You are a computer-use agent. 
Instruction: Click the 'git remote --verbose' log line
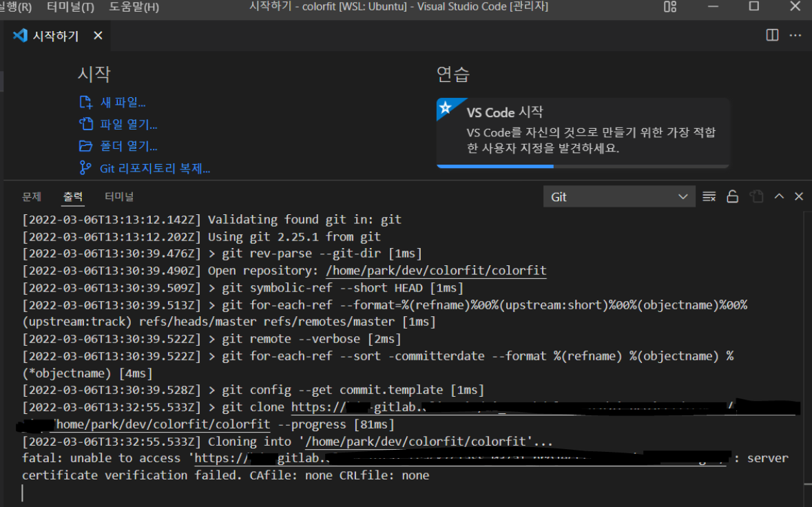(x=212, y=339)
